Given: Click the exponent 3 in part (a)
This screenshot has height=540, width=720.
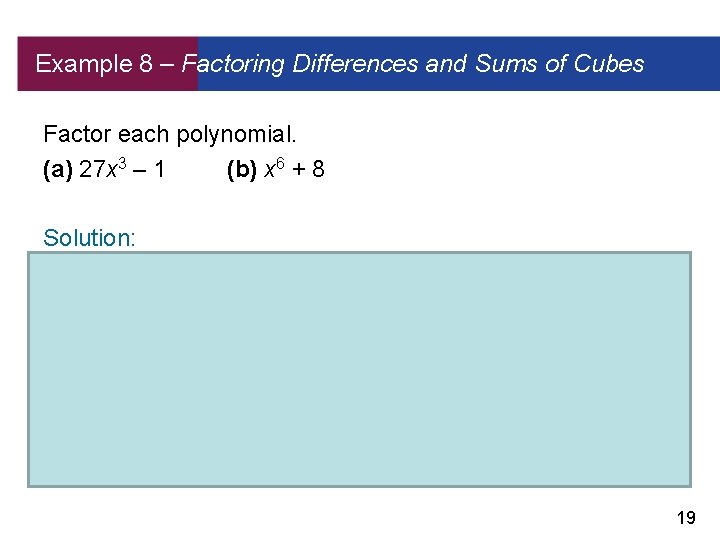Looking at the screenshot, I should click(122, 163).
